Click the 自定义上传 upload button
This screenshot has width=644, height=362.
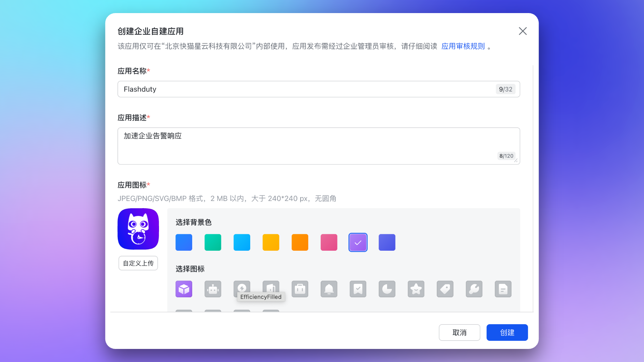(x=138, y=263)
